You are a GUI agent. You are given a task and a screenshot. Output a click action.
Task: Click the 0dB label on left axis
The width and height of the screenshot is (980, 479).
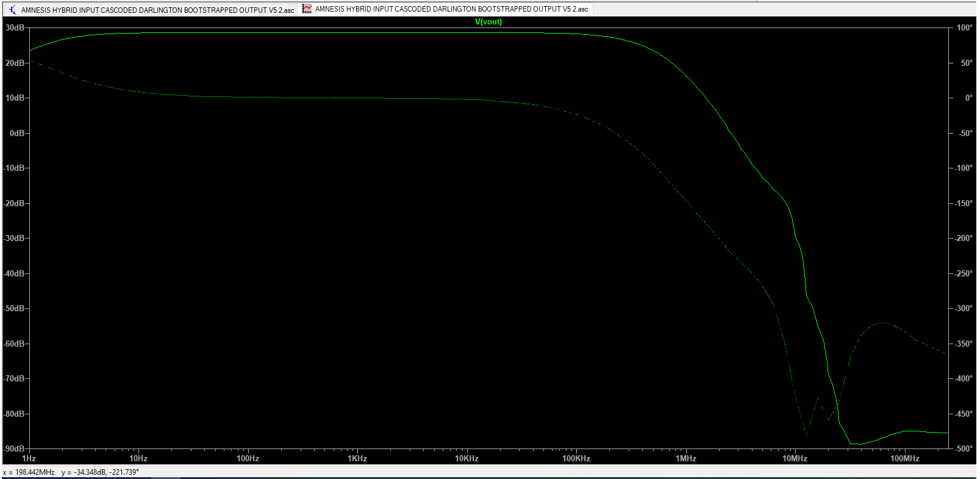[x=17, y=133]
